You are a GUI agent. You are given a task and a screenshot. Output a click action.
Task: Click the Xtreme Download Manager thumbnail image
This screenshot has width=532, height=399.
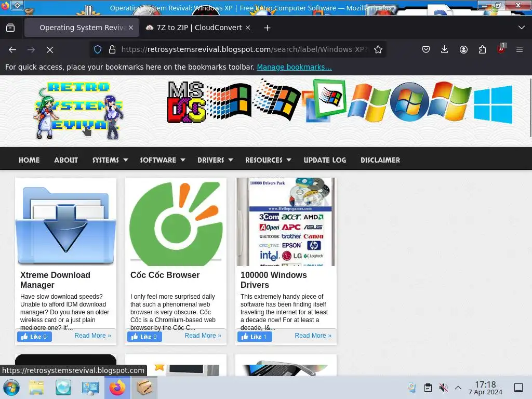tap(66, 222)
